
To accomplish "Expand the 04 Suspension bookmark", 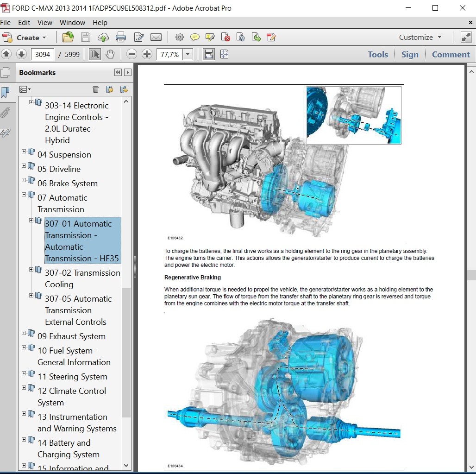I will [x=24, y=151].
